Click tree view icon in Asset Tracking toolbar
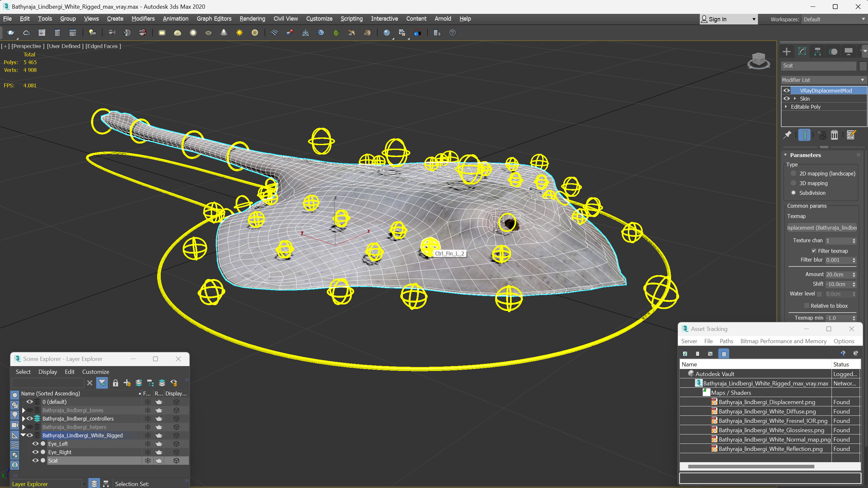 (x=710, y=354)
